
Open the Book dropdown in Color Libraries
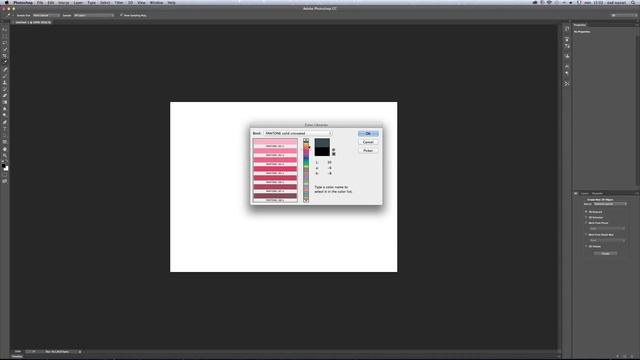pos(298,133)
